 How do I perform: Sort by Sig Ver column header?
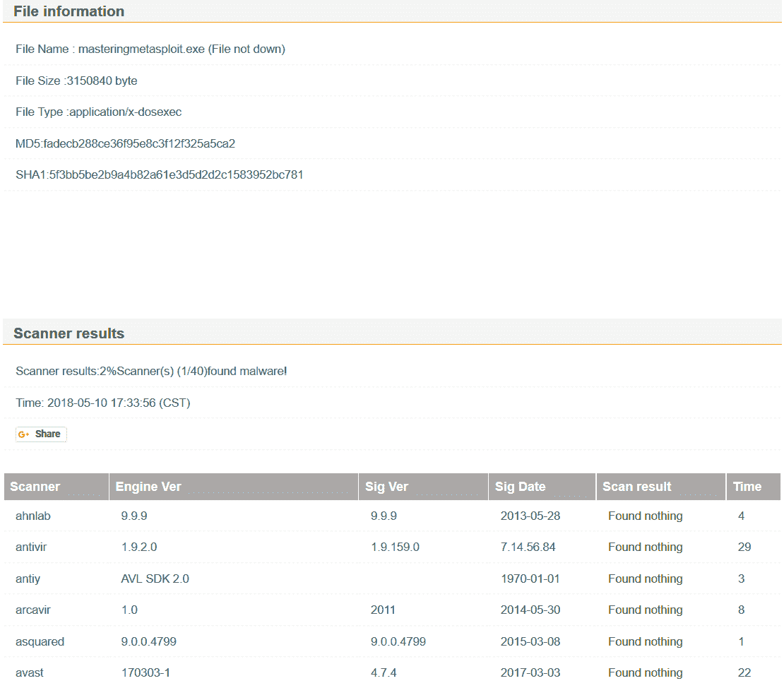tap(423, 487)
